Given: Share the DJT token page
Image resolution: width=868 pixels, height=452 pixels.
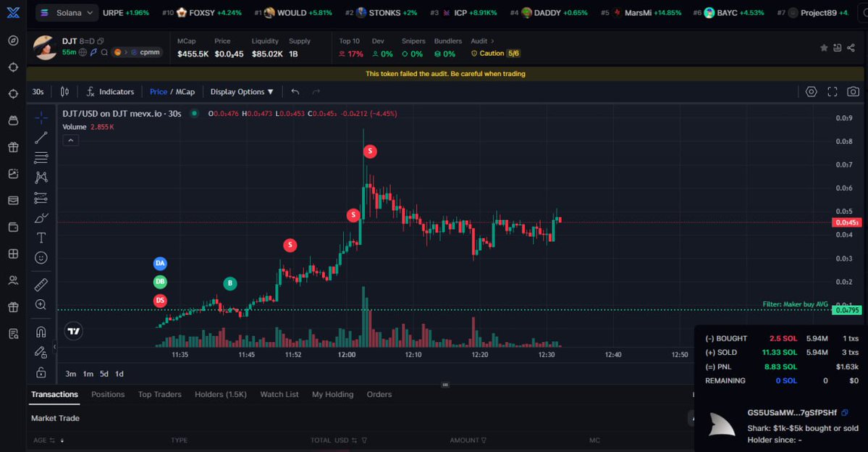Looking at the screenshot, I should point(851,48).
